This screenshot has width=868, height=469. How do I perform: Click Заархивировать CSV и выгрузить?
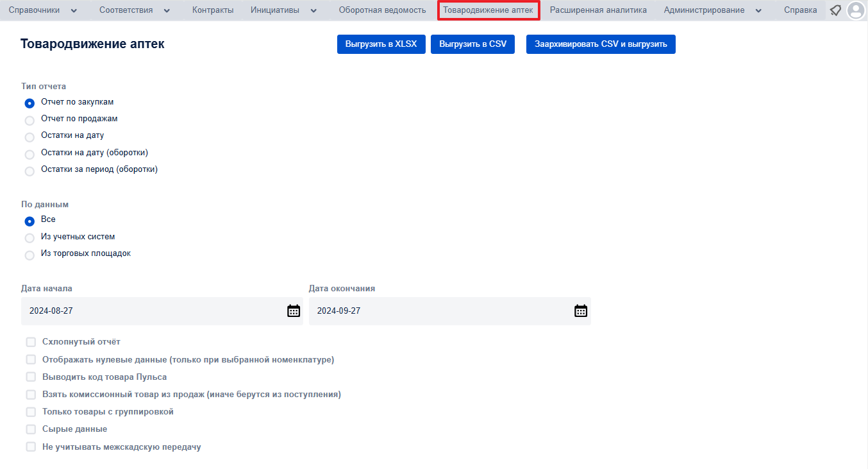tap(601, 44)
